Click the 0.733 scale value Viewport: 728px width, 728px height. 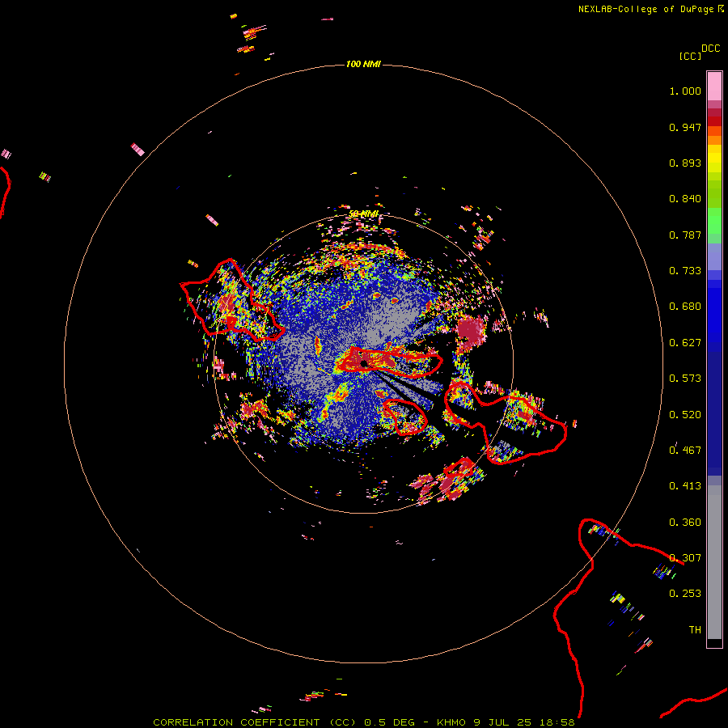[x=685, y=271]
